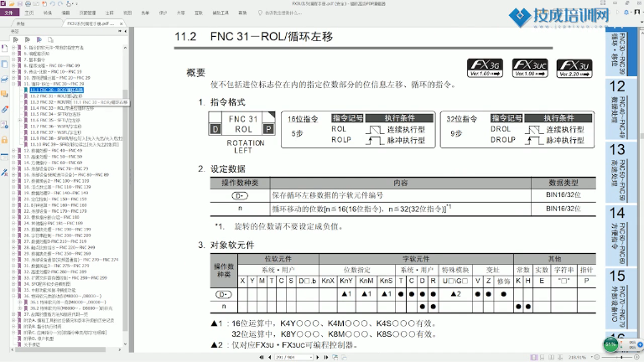
Task: Click the bookmark panel horizontal scrollbar
Action: click(x=60, y=349)
